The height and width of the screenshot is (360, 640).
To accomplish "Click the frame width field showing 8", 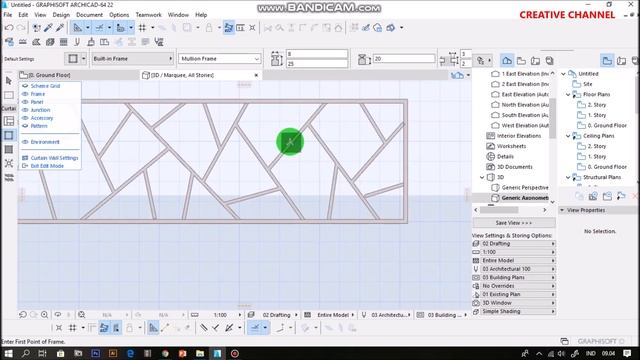I will [317, 54].
